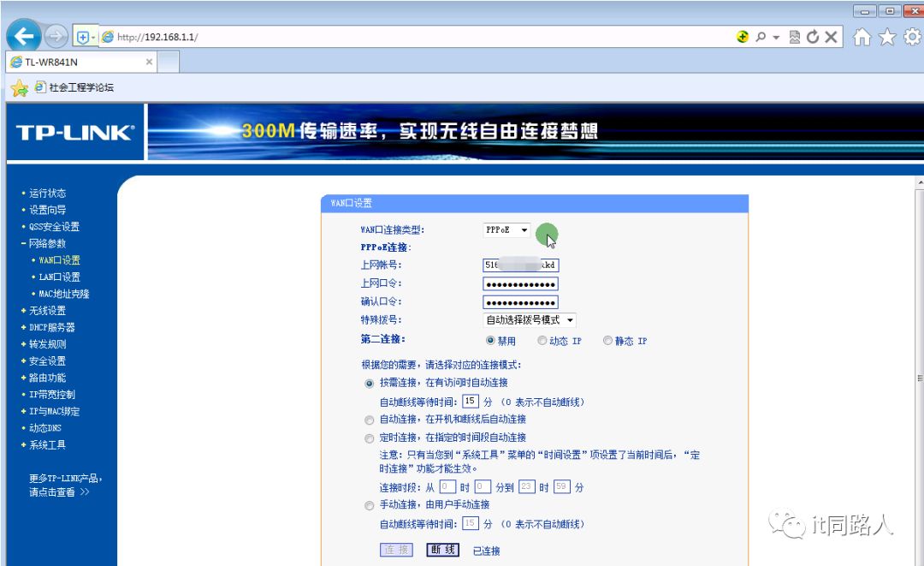Click the 确认口令 password field
The height and width of the screenshot is (566, 924).
tap(520, 302)
